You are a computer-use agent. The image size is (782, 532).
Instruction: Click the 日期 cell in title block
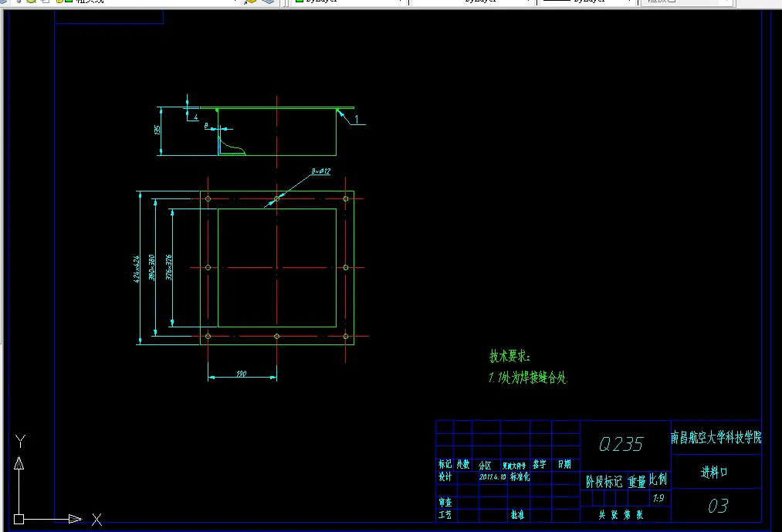pyautogui.click(x=564, y=465)
